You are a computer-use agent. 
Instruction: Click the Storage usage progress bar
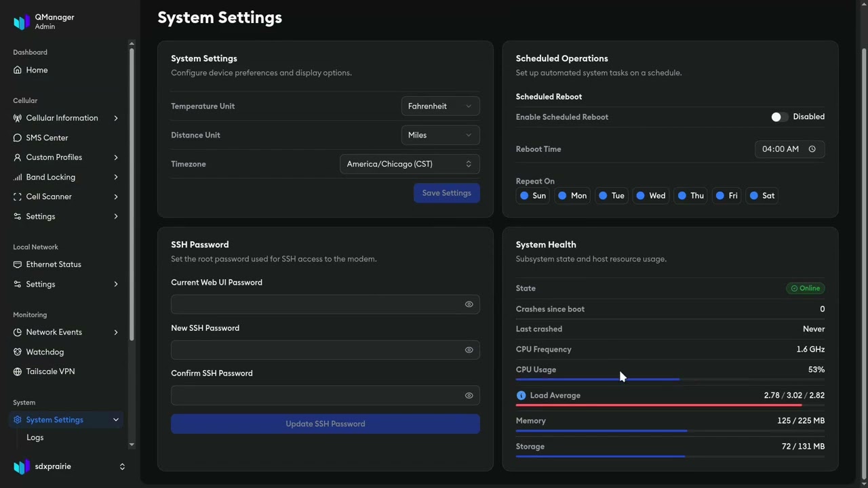click(670, 456)
